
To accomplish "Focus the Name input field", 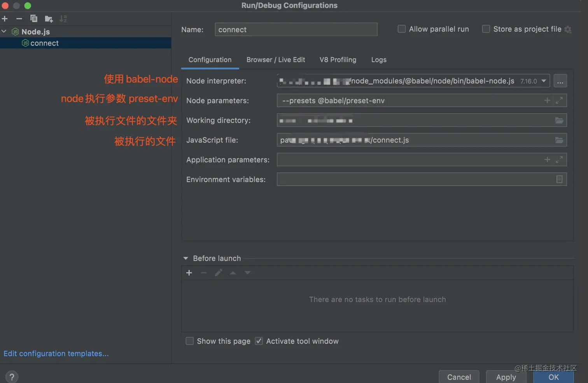I will [296, 30].
